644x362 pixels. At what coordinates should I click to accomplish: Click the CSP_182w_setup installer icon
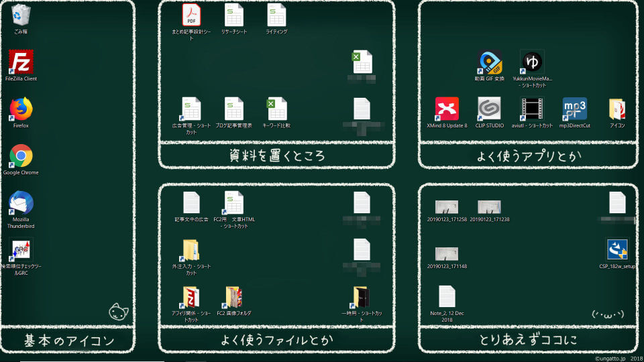pos(617,250)
